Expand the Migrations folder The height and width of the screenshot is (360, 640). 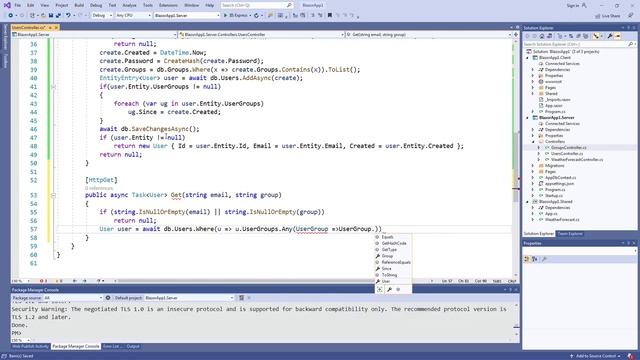pyautogui.click(x=533, y=166)
